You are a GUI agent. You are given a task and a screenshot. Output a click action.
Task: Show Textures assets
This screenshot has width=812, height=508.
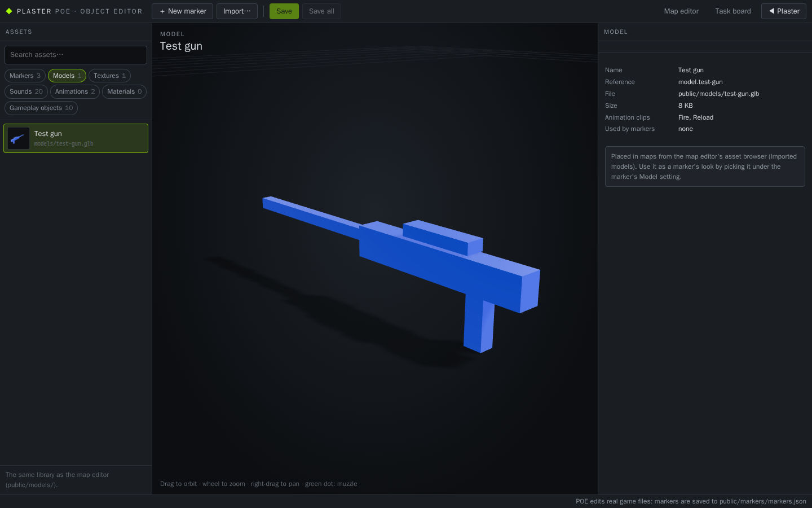click(x=109, y=76)
